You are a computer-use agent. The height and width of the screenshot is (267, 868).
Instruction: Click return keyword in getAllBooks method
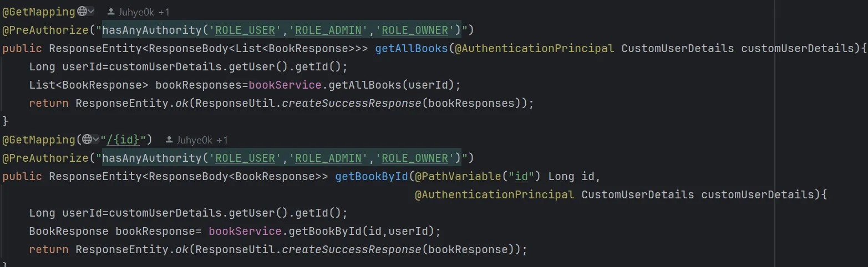pos(49,103)
